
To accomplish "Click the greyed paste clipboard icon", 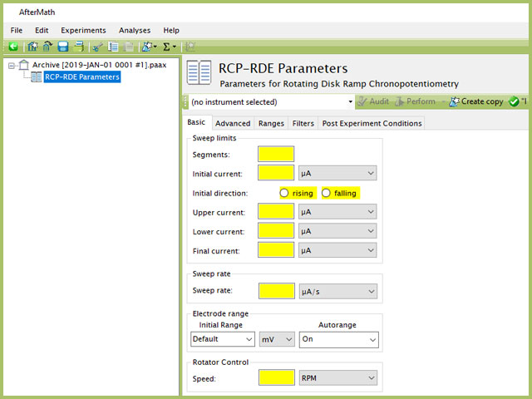I will (128, 47).
